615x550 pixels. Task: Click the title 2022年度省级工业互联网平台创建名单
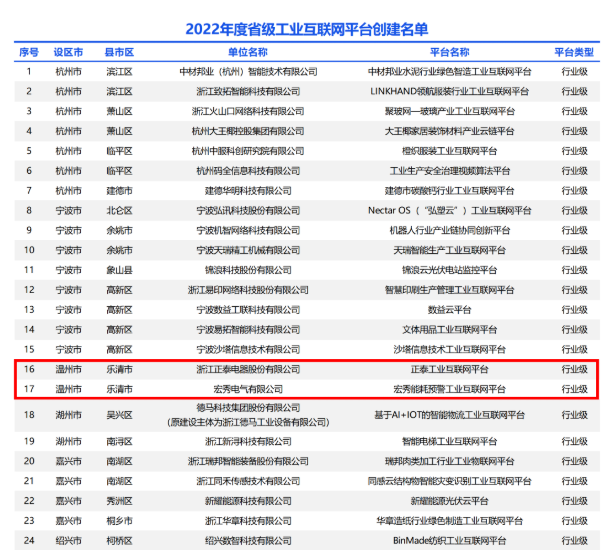(306, 29)
